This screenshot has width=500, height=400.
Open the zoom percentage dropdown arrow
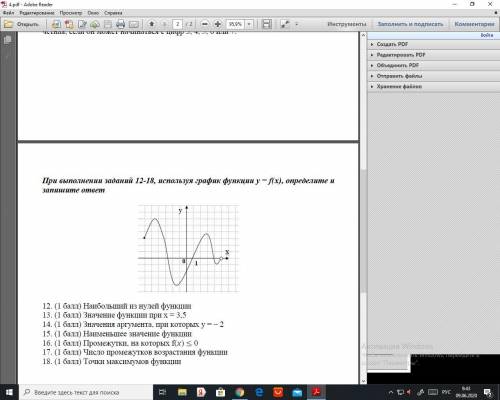coord(249,24)
